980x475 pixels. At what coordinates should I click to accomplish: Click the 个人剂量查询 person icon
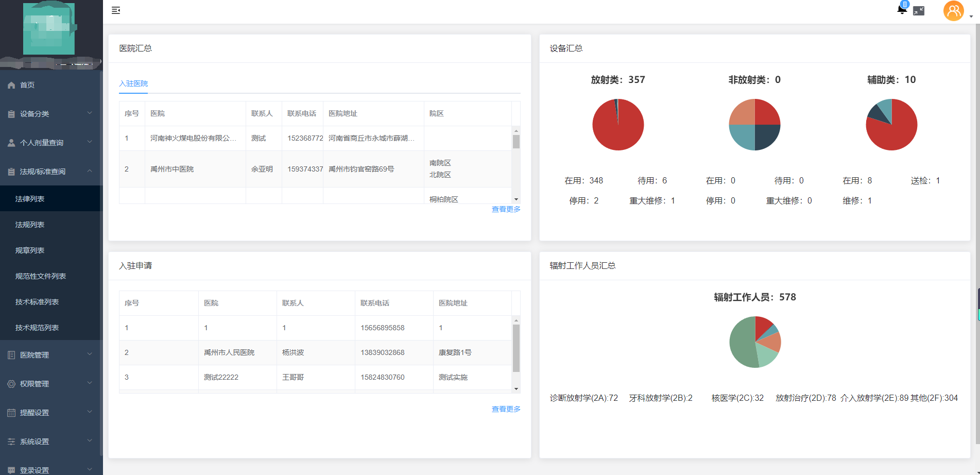pos(11,143)
